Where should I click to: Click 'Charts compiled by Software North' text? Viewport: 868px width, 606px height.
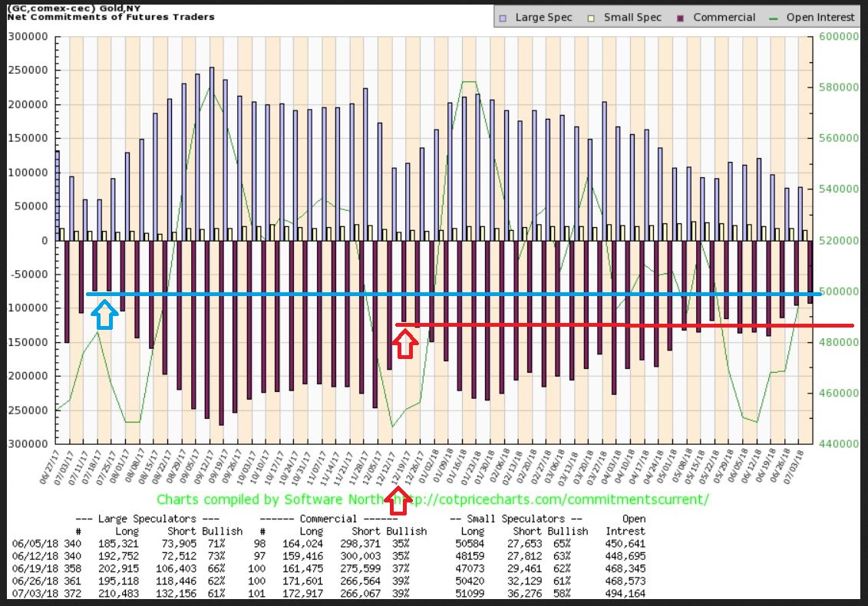point(270,499)
